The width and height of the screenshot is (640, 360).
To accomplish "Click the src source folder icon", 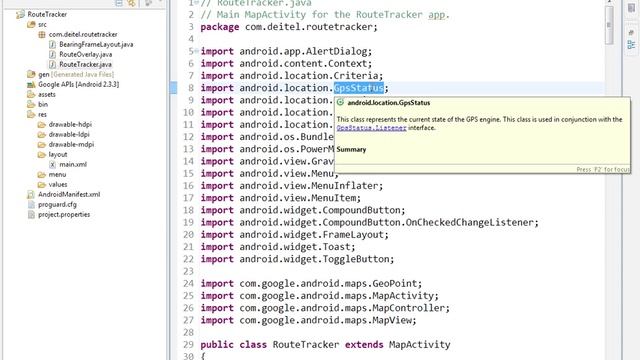I will coord(31,24).
